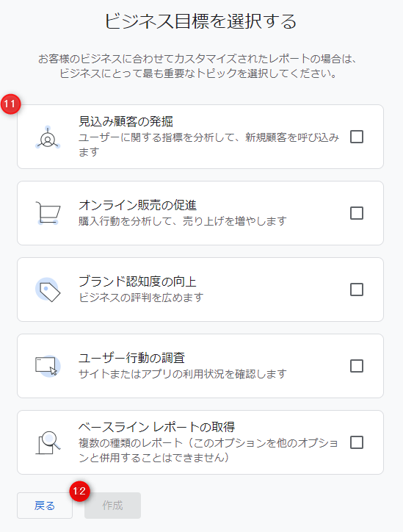403x532 pixels.
Task: Tick the ブランド認知度の向上 checkbox
Action: (357, 290)
